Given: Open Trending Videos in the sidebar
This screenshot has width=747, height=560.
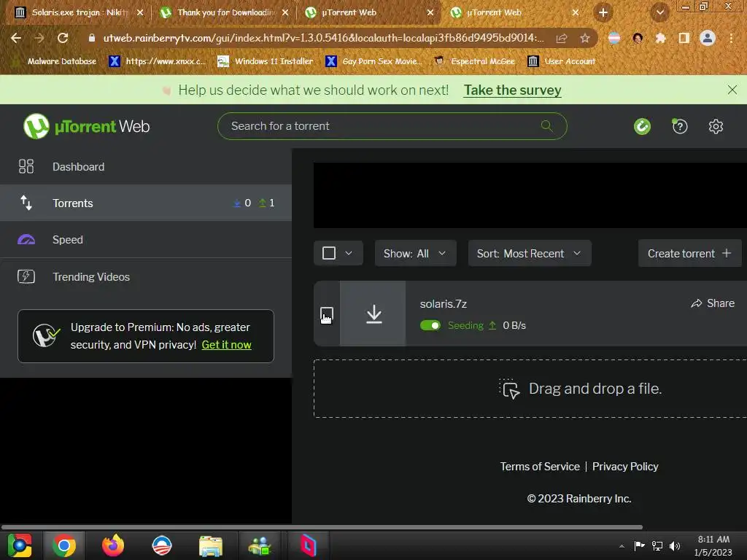Looking at the screenshot, I should click(x=146, y=276).
